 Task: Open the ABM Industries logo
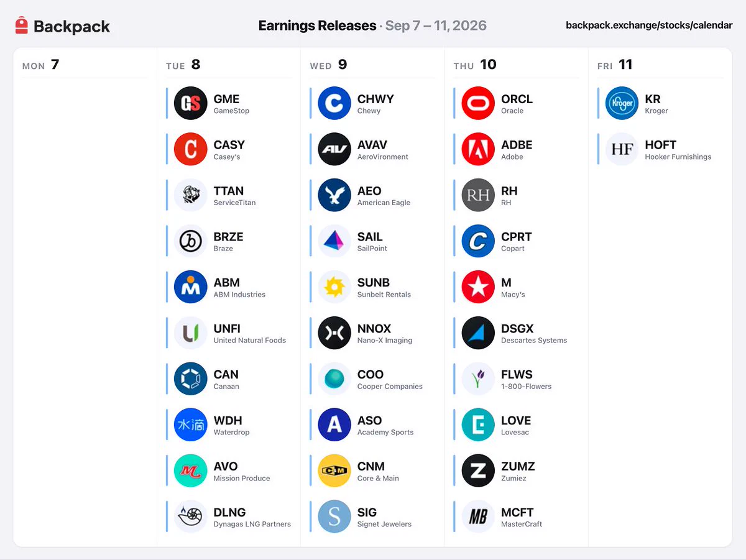tap(190, 287)
